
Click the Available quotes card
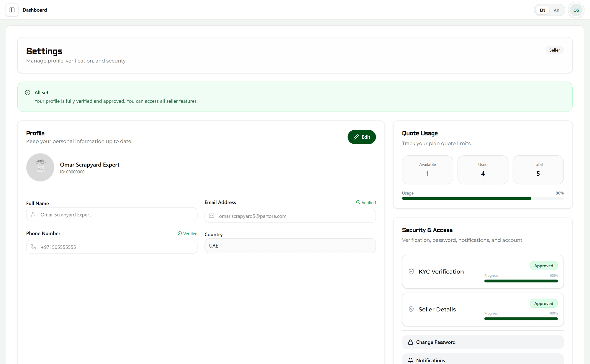pos(427,170)
